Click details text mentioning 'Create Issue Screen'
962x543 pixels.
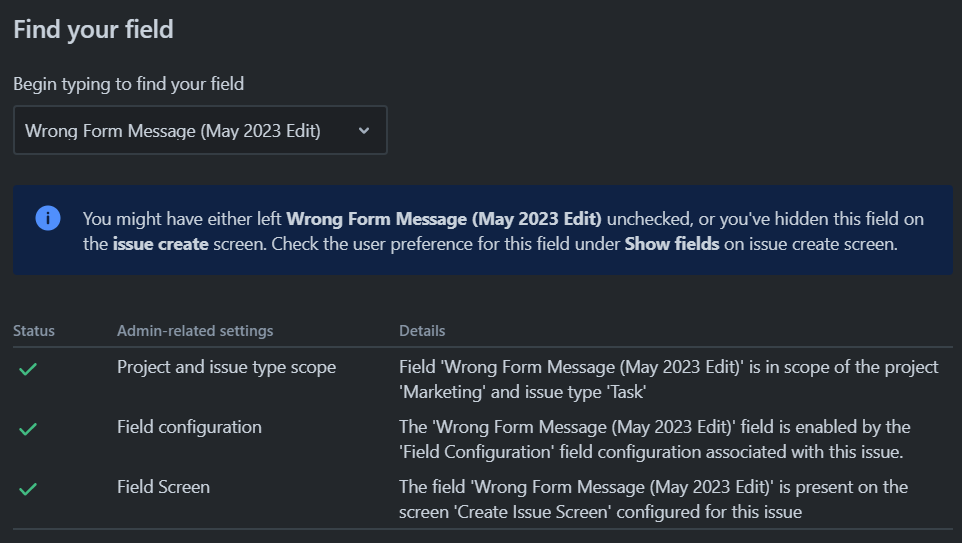click(x=653, y=499)
